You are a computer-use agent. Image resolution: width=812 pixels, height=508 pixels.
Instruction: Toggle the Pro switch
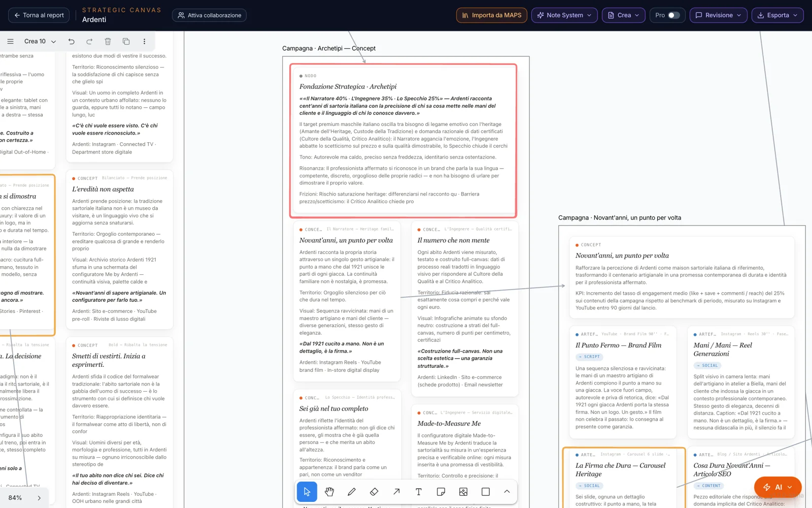673,15
